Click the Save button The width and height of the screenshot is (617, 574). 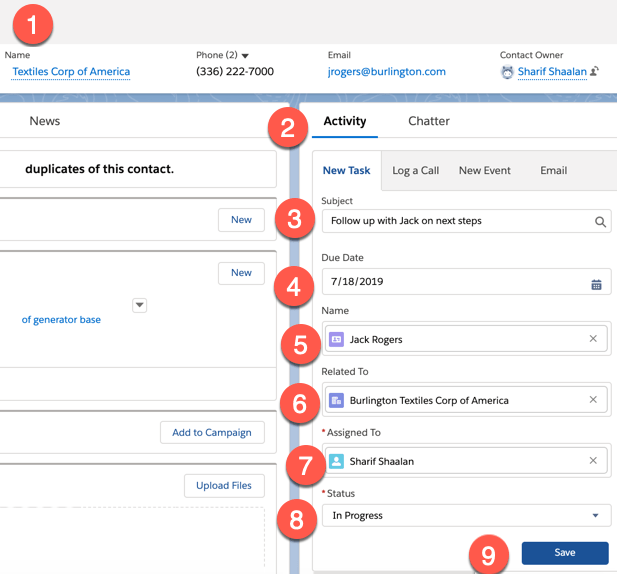tap(565, 553)
